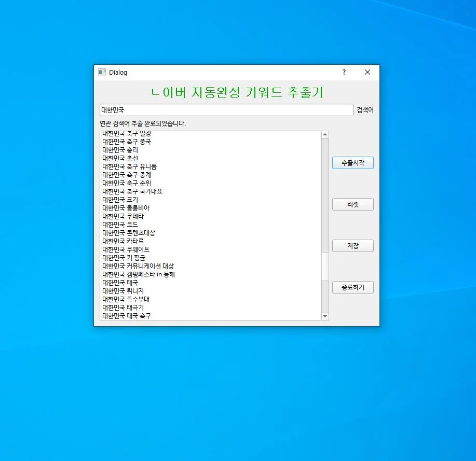Select list row 대한민국 축구 중계
This screenshot has width=476, height=461.
(x=210, y=175)
